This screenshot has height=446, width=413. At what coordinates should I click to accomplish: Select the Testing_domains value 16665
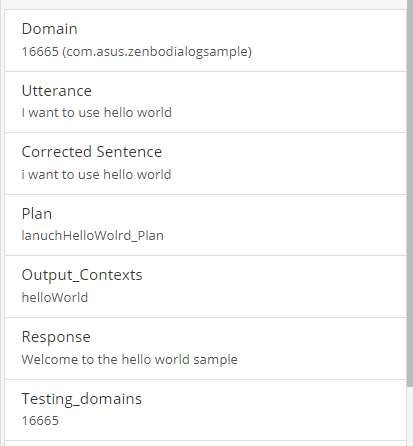pos(40,421)
